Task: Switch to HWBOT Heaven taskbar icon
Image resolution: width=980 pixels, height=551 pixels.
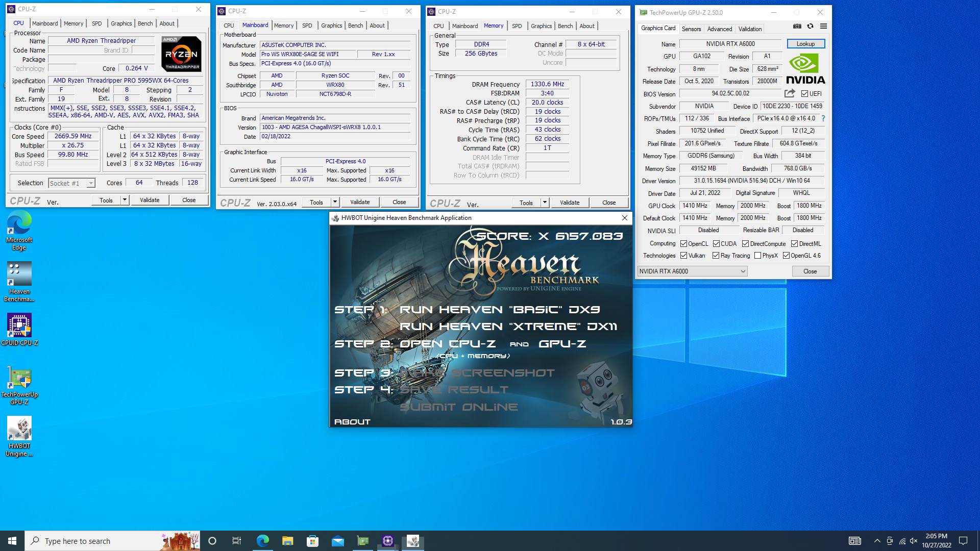Action: tap(412, 541)
